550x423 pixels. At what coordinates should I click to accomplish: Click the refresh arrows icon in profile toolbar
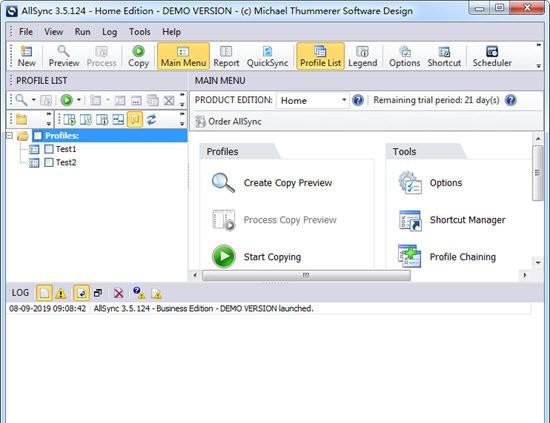tap(152, 120)
